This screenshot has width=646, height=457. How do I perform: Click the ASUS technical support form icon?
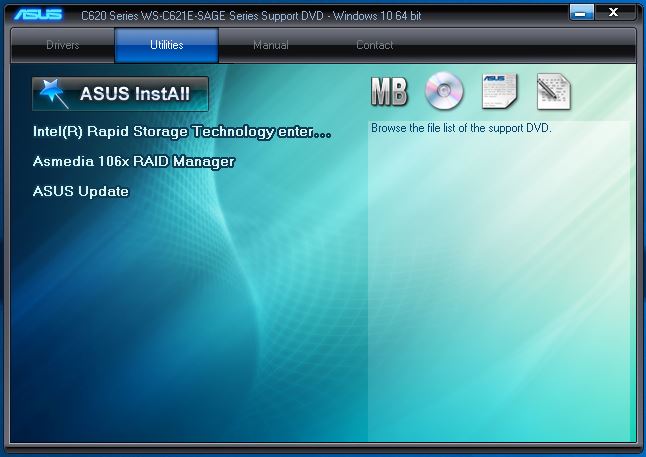[498, 92]
